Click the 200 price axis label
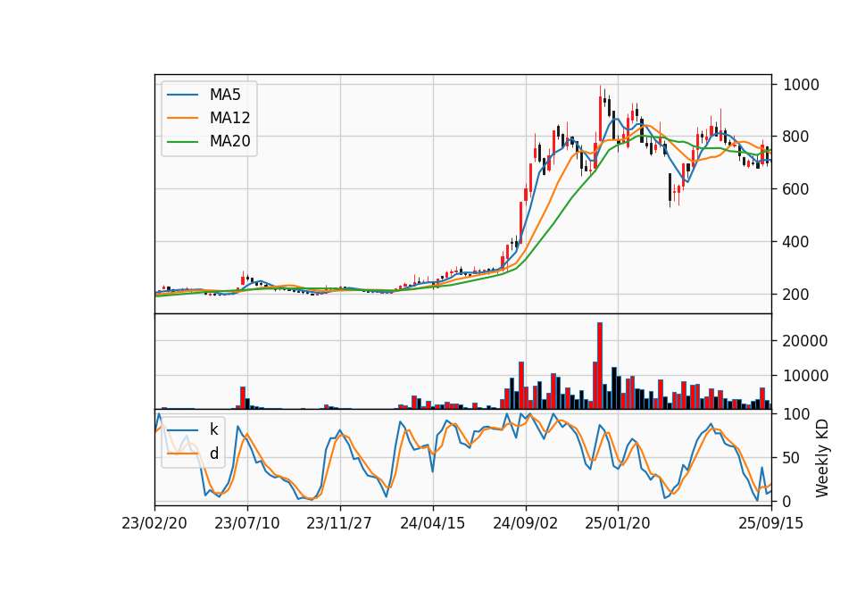The height and width of the screenshot is (616, 857). tap(795, 295)
